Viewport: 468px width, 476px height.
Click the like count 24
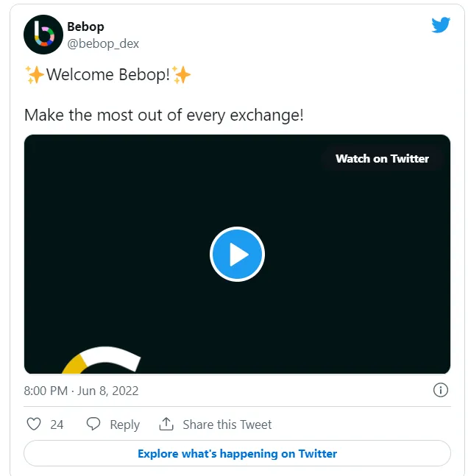(57, 425)
